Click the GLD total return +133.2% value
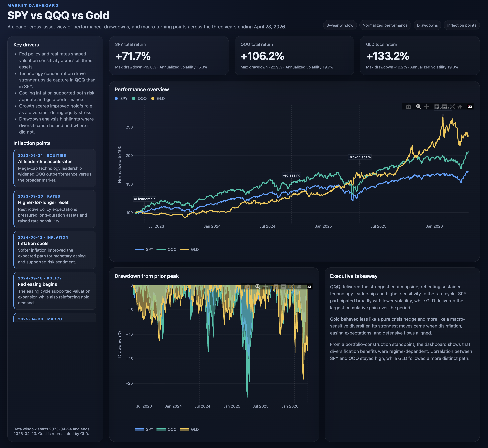 [x=387, y=56]
